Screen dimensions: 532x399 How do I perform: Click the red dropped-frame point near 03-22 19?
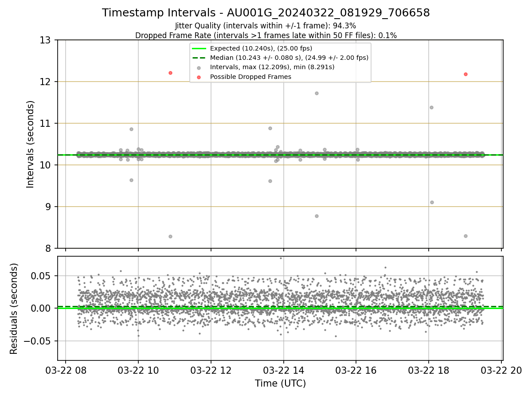465,74
